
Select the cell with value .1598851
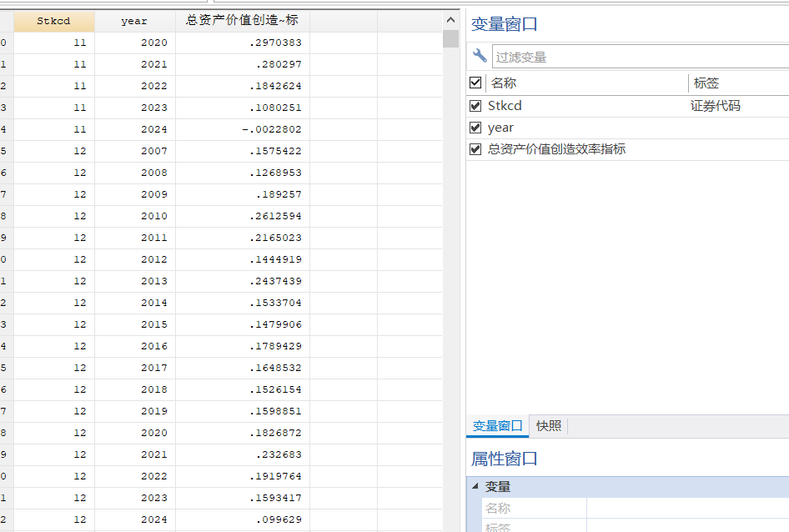[243, 411]
